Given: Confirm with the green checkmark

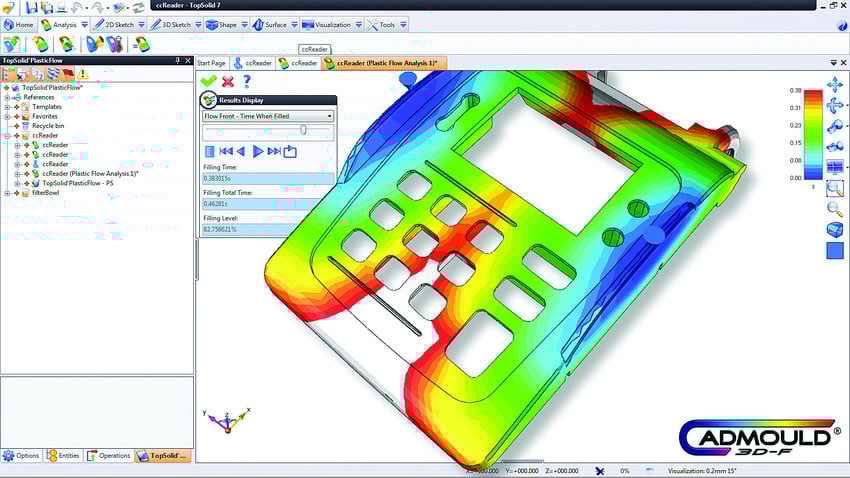Looking at the screenshot, I should click(208, 81).
